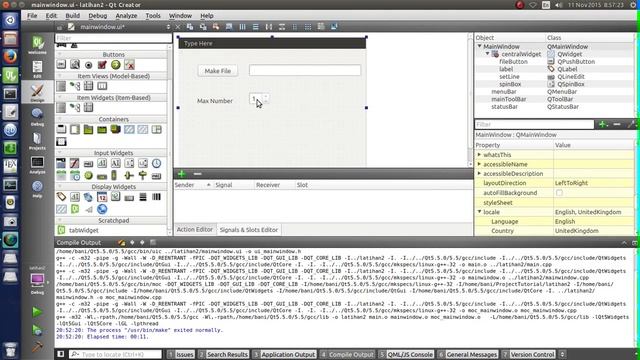Open Edit mode in sidebar
Screen dimensions: 640x360
pos(38,69)
